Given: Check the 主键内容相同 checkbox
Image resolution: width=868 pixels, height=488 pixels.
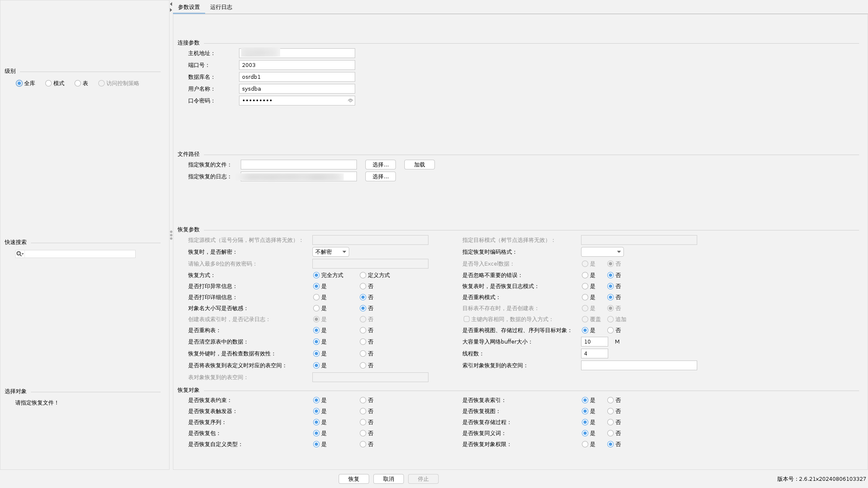Looking at the screenshot, I should click(x=467, y=319).
